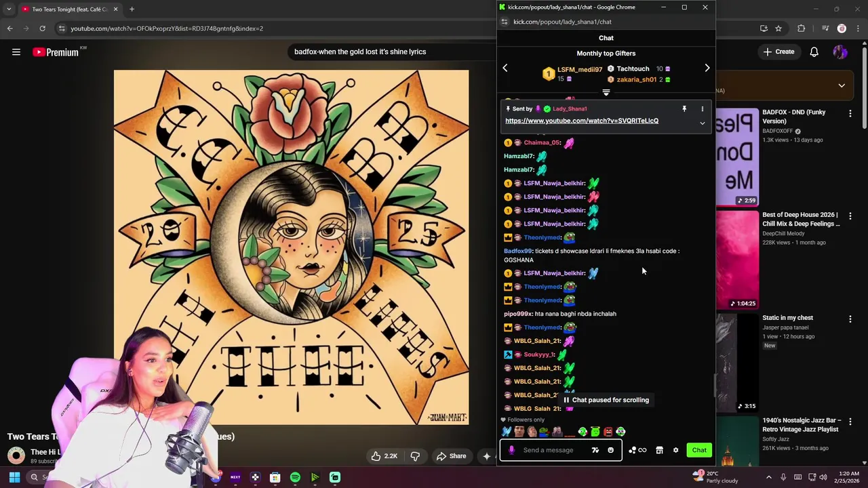Open Chrome tab search dropdown arrow

[x=9, y=9]
